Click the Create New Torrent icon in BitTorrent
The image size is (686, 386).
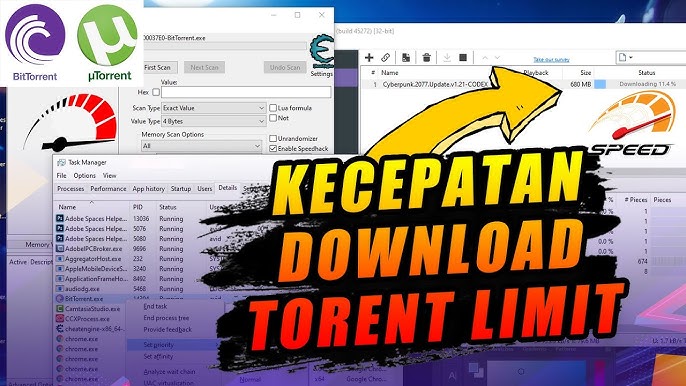pos(406,57)
